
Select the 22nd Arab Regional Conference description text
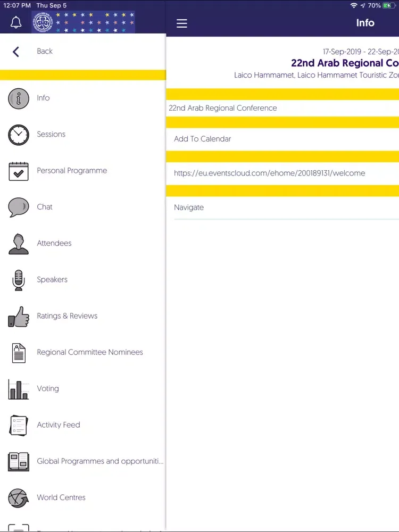click(222, 108)
